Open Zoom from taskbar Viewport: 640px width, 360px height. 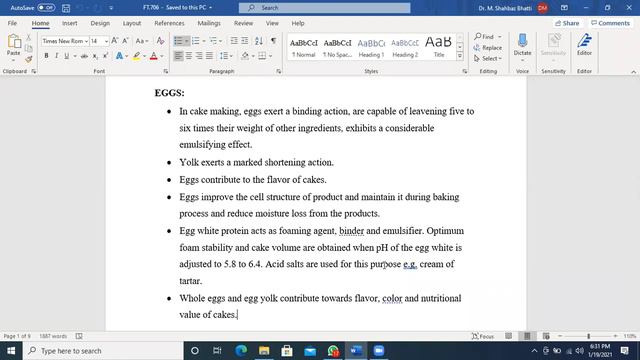click(379, 351)
